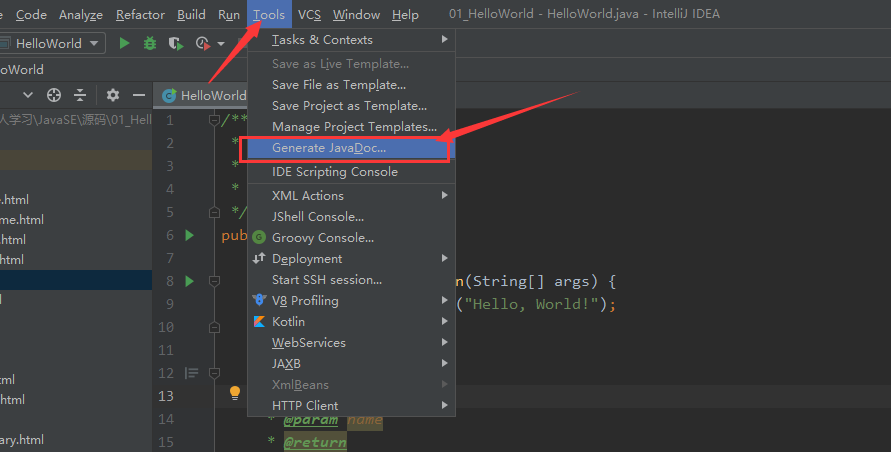Open HelloWorld run configuration dropdown

[x=52, y=43]
